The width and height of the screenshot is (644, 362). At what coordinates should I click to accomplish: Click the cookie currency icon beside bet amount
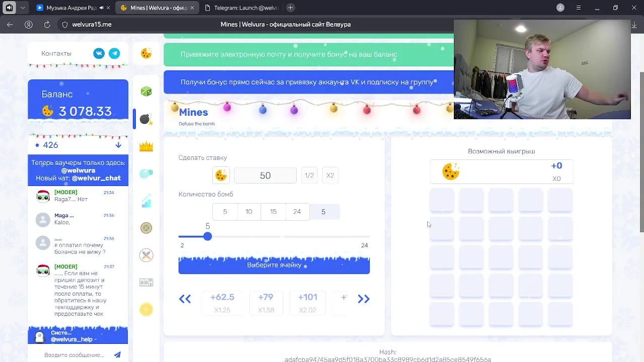point(221,175)
